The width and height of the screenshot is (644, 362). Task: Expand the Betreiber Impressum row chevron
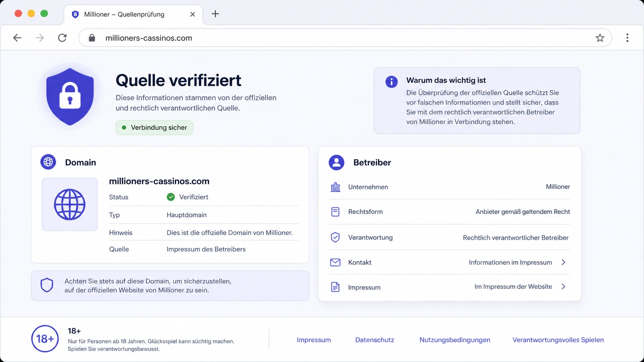click(x=563, y=287)
